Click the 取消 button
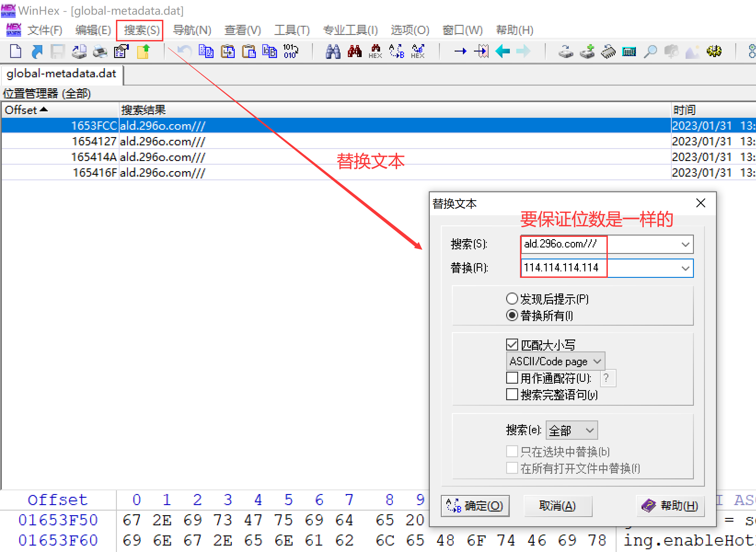 pos(557,506)
